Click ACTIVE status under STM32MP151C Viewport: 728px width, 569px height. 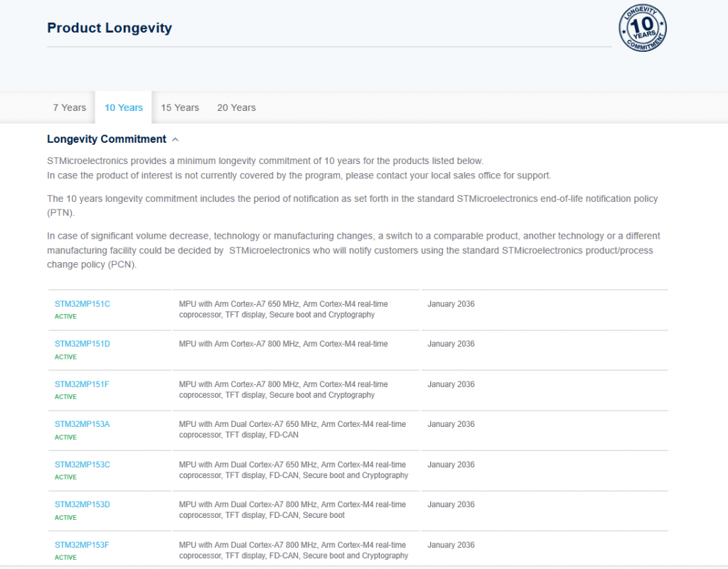tap(65, 317)
